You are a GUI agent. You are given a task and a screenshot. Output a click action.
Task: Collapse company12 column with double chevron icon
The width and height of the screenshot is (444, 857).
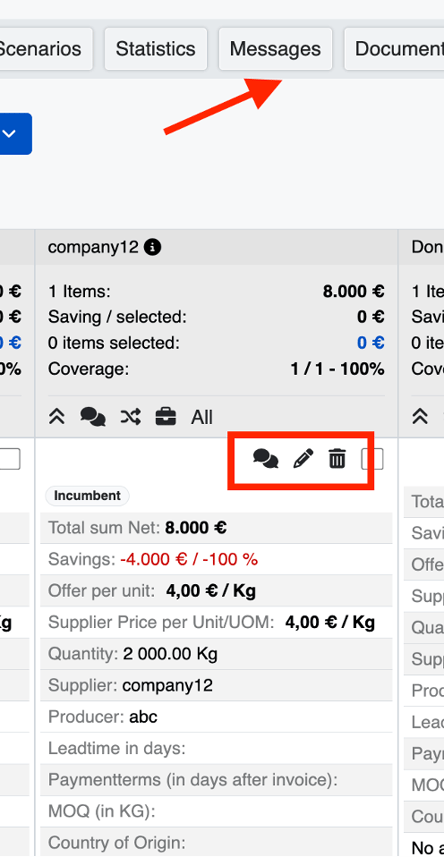pyautogui.click(x=57, y=417)
